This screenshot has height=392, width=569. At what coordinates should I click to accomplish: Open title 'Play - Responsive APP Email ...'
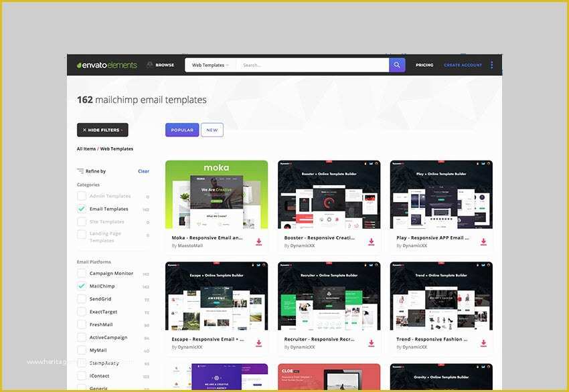(432, 238)
